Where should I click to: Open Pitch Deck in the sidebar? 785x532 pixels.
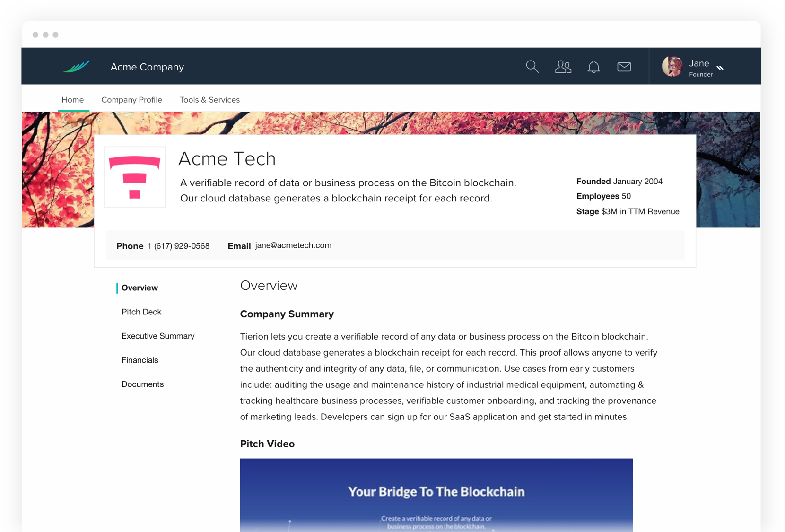[x=141, y=312]
